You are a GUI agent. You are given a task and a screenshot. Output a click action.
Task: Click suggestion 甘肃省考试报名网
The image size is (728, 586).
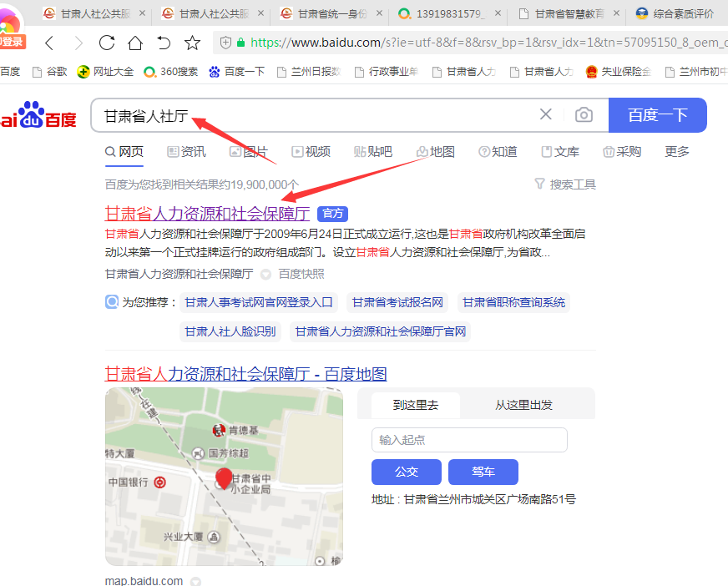click(397, 302)
